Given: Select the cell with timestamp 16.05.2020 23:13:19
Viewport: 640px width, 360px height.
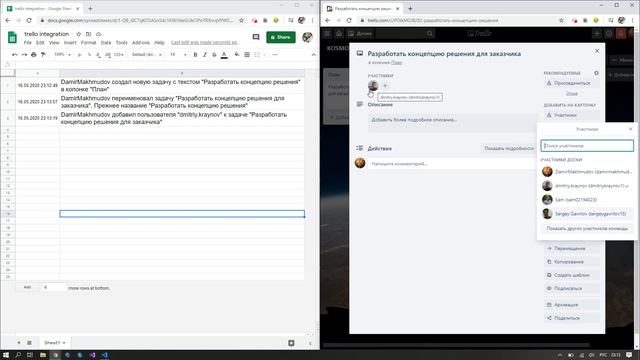Looking at the screenshot, I should click(x=38, y=118).
